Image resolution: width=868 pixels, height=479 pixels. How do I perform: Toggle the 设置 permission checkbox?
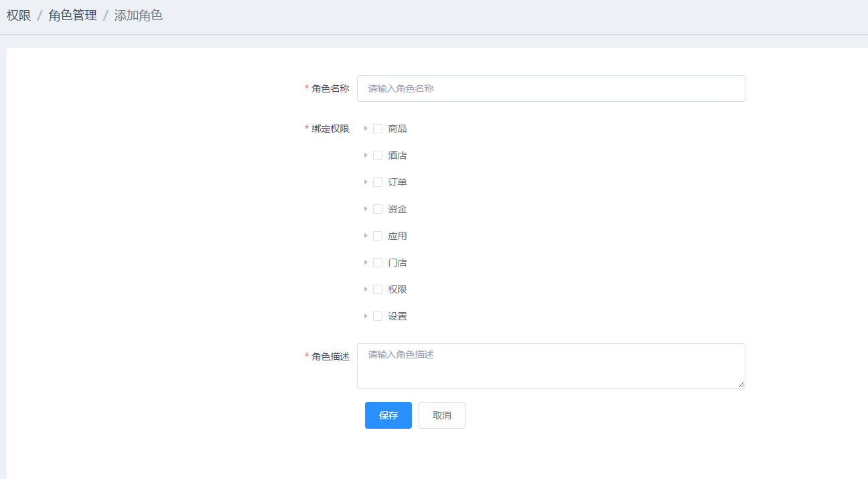point(378,316)
